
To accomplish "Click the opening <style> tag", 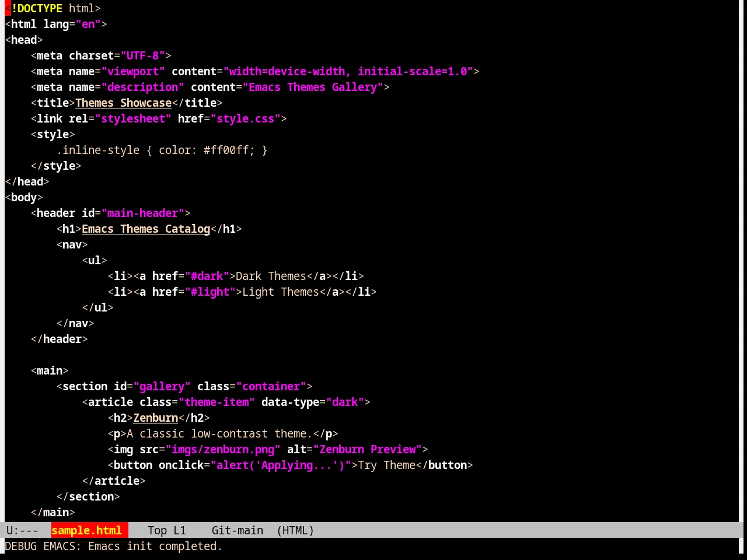I will pos(53,134).
